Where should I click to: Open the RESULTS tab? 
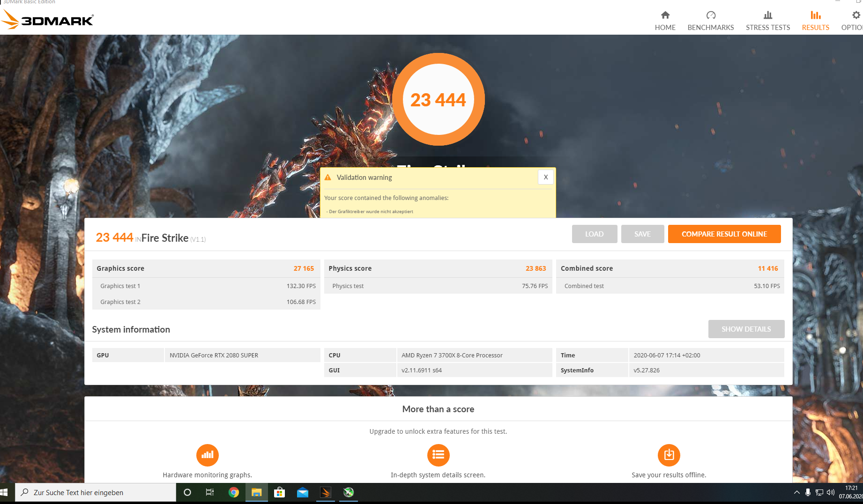(815, 21)
